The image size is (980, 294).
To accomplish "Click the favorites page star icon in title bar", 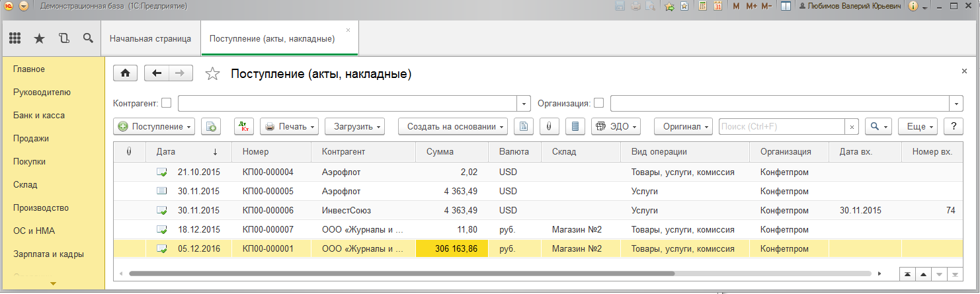I will click(684, 7).
